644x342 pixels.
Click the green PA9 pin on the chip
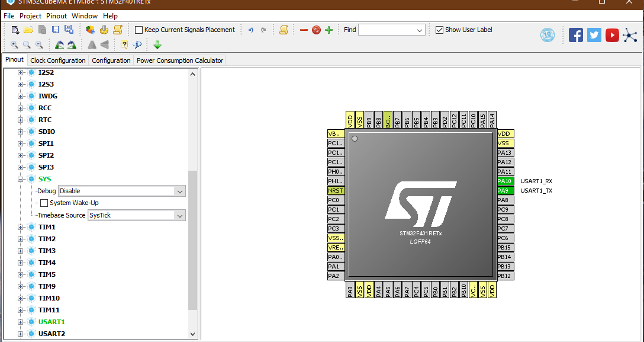[x=505, y=191]
